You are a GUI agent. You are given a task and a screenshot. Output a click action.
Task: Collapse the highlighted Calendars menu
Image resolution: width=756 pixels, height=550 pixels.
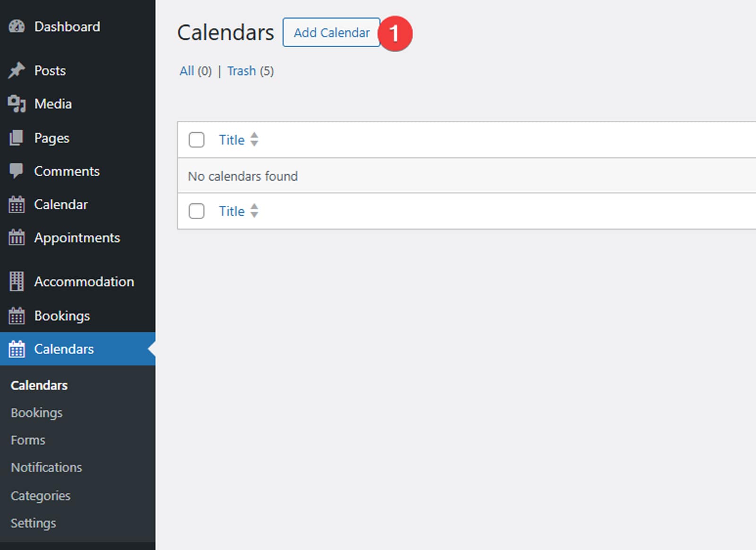63,349
